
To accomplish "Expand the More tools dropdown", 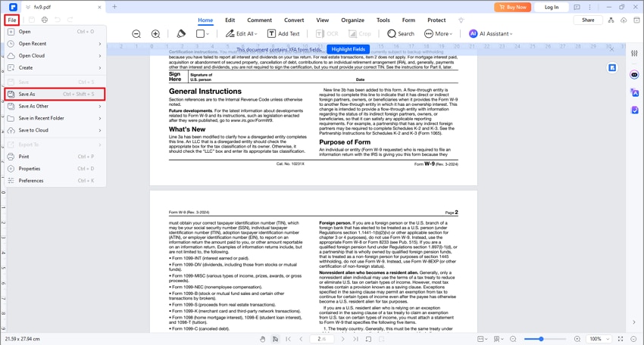I will pyautogui.click(x=438, y=33).
